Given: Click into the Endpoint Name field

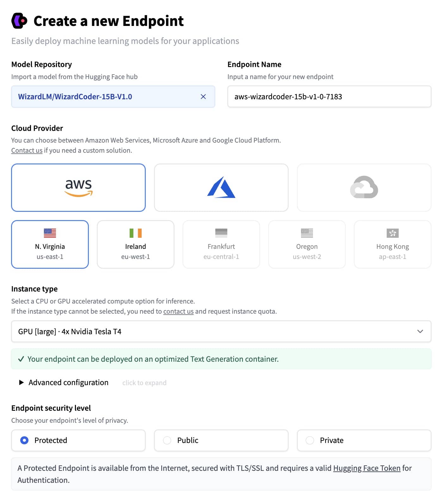Looking at the screenshot, I should (329, 97).
